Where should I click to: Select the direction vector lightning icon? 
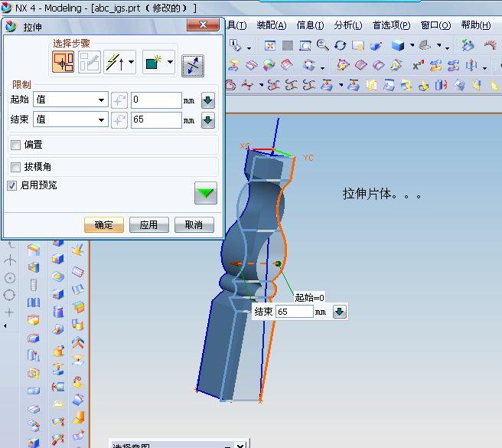click(x=115, y=61)
